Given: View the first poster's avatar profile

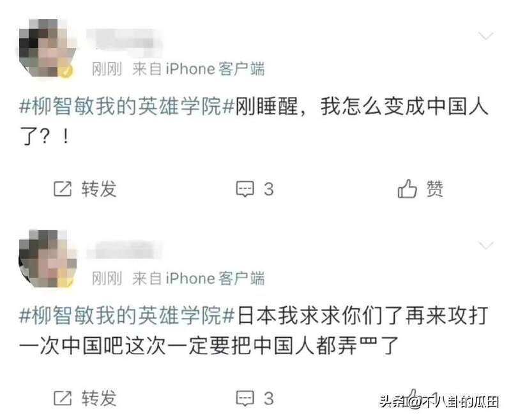Looking at the screenshot, I should 46,48.
